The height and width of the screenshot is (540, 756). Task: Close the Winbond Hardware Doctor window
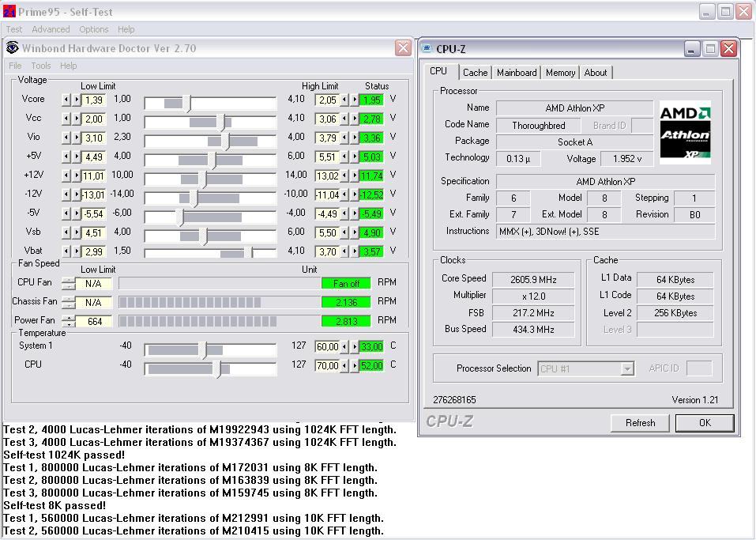403,47
